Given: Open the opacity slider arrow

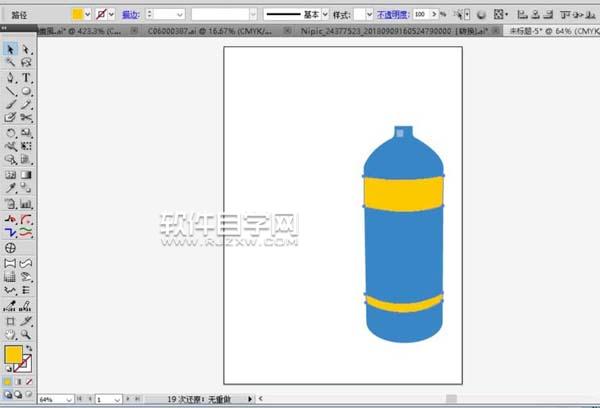Looking at the screenshot, I should point(434,15).
